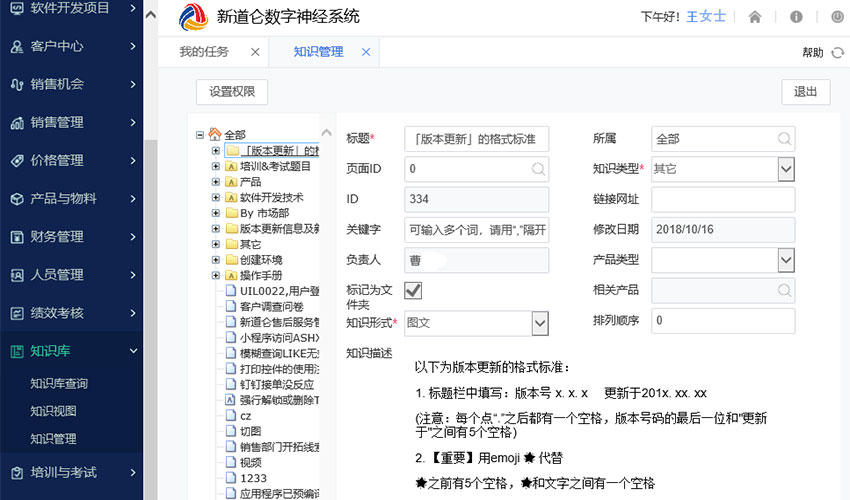
Task: Expand the 客户中心 sidebar chevron
Action: coord(133,47)
